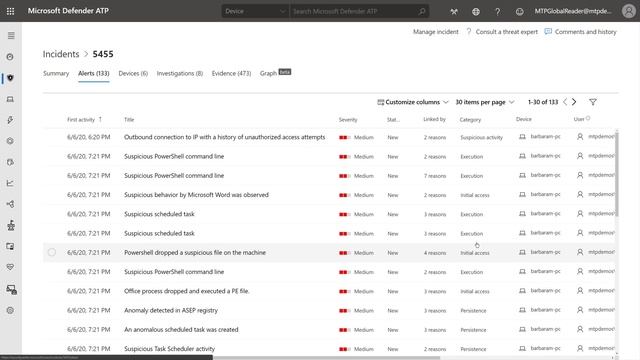Switch to the Alerts (133) tab
The height and width of the screenshot is (360, 640).
click(93, 73)
